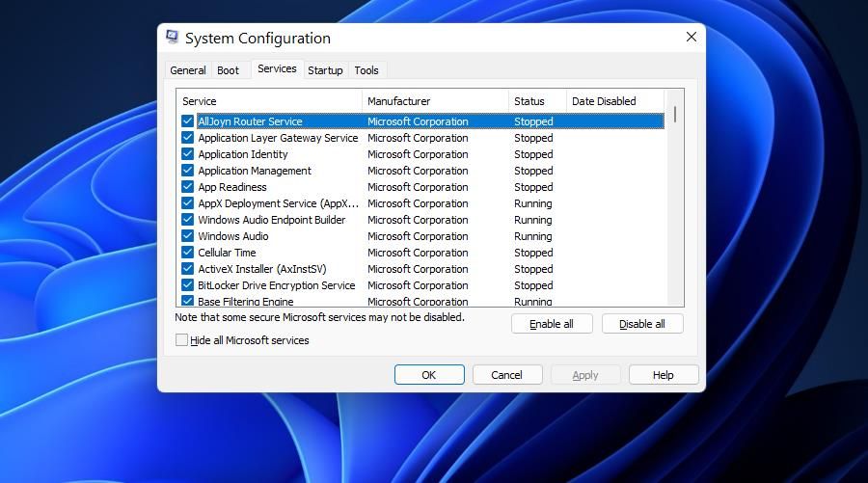This screenshot has width=868, height=483.
Task: Click the Apply button
Action: coord(585,375)
